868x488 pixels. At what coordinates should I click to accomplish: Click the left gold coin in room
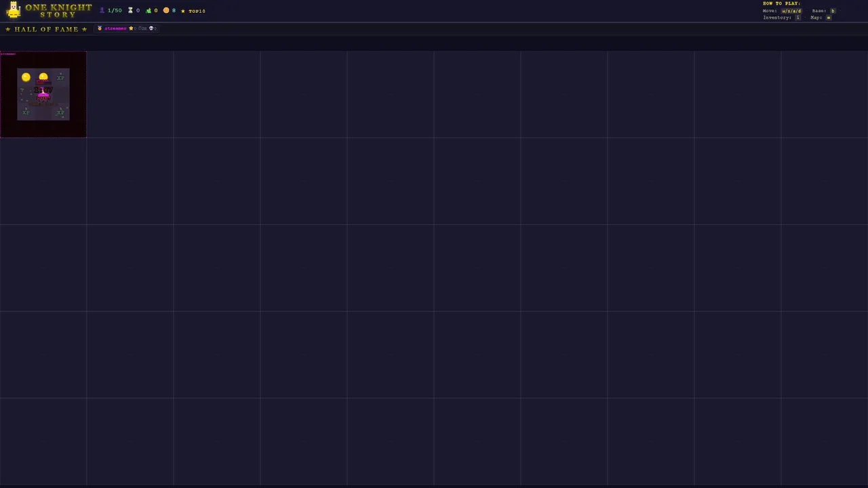coord(26,77)
